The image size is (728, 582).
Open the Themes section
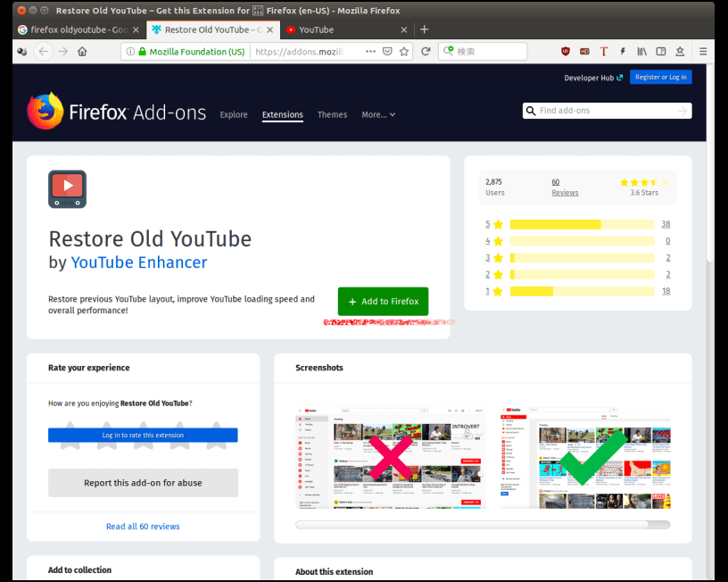pos(332,115)
